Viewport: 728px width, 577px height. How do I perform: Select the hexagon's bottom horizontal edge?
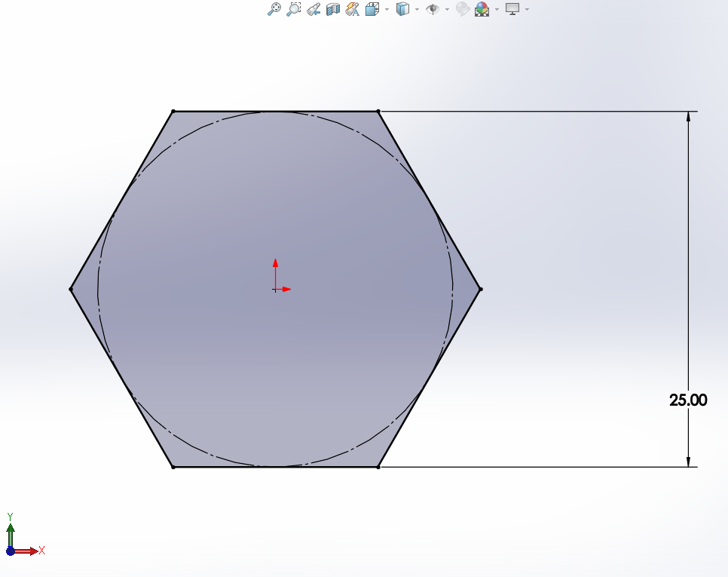tap(276, 467)
